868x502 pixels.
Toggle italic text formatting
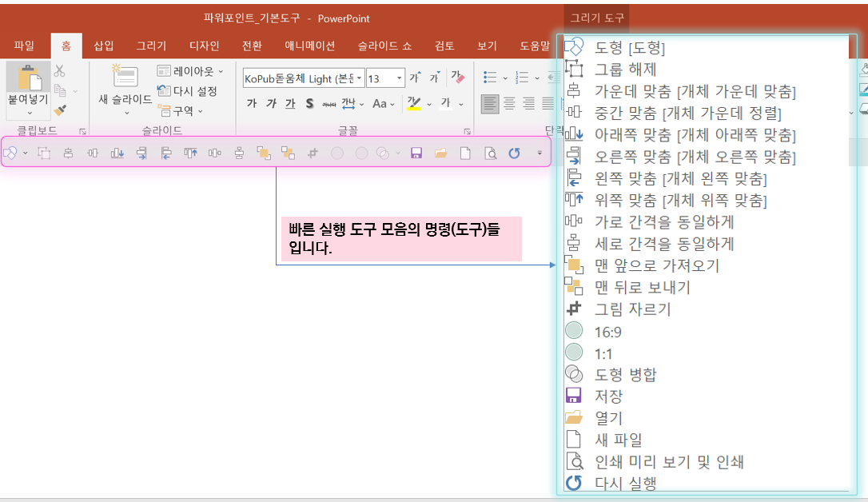pyautogui.click(x=273, y=105)
